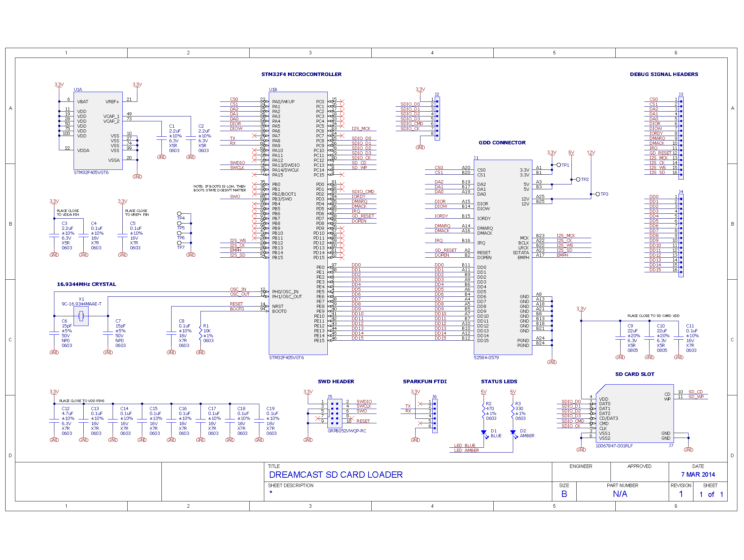Click the GDD CONNECTOR heading
Viewport: 744px width, 560px height.
(502, 143)
